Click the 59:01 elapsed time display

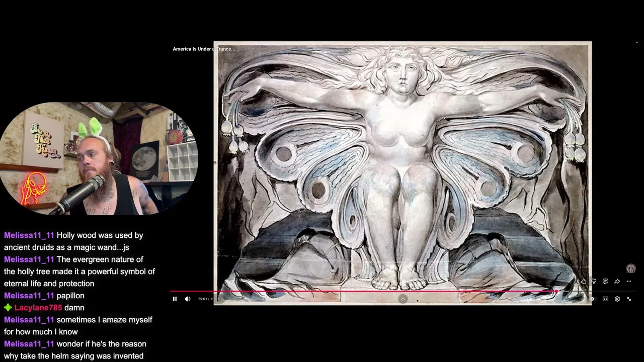[202, 299]
